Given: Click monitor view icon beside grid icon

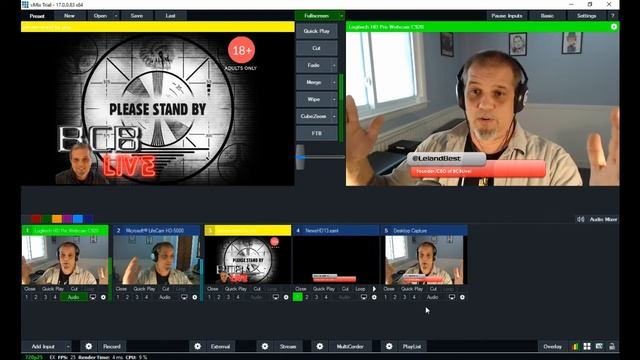Looking at the screenshot, I should point(599,347).
